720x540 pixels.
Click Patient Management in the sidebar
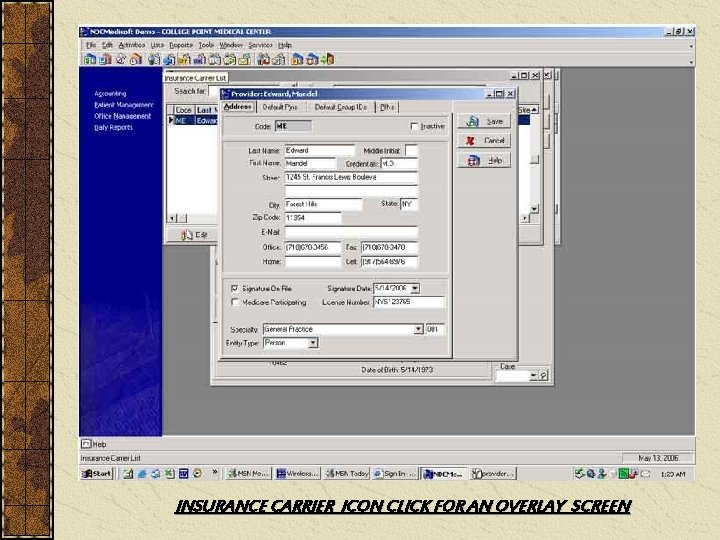123,105
